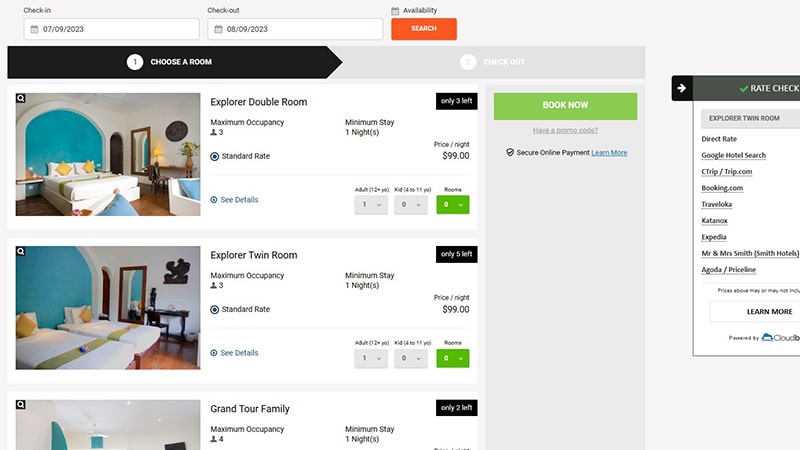This screenshot has height=450, width=800.
Task: Click the check-in calendar icon
Action: tap(35, 29)
